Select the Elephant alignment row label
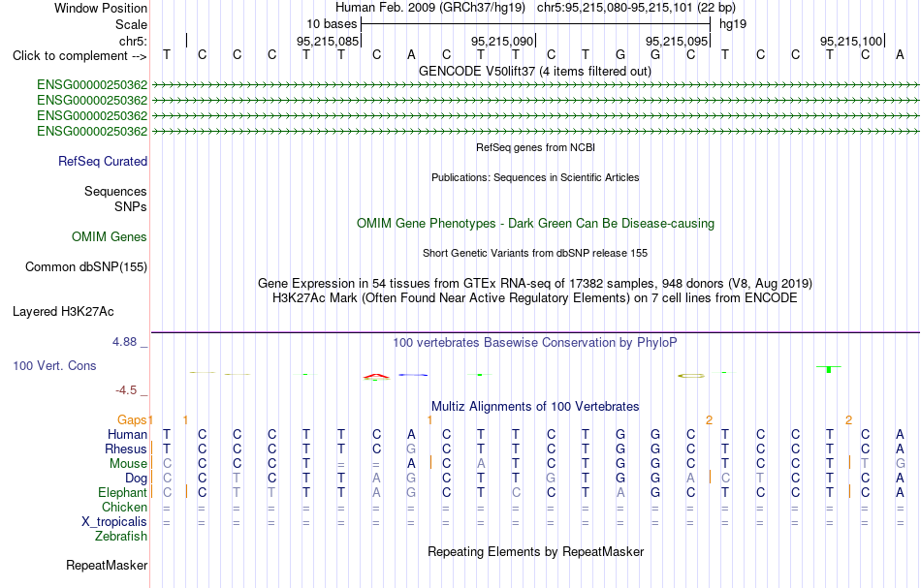Image resolution: width=921 pixels, height=588 pixels. pos(123,492)
